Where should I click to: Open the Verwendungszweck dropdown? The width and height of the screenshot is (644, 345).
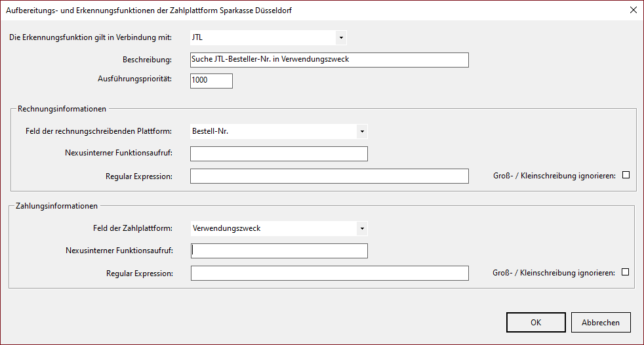tap(279, 228)
